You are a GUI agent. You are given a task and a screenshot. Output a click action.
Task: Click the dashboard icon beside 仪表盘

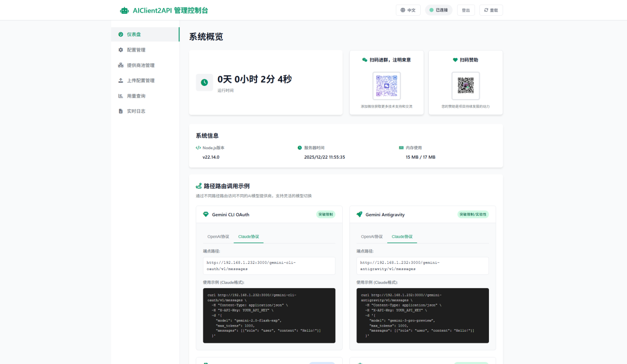(121, 34)
